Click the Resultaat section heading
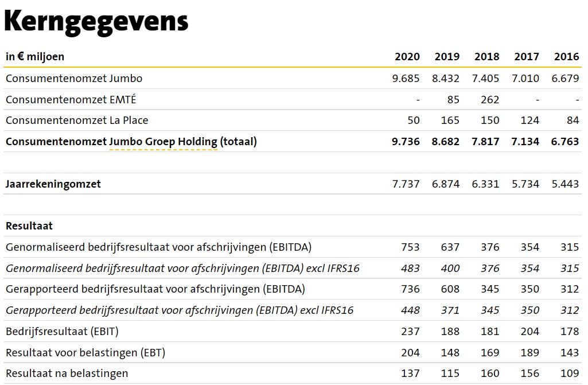The height and width of the screenshot is (385, 588). point(29,226)
